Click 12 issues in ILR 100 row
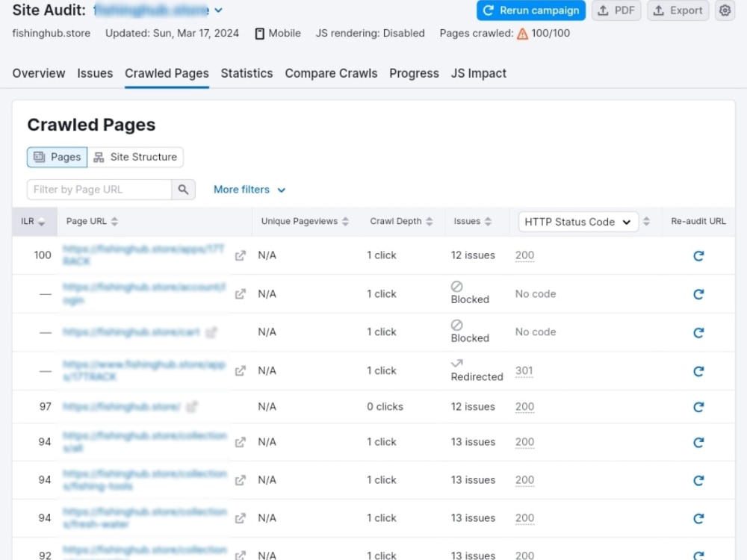Image resolution: width=747 pixels, height=560 pixels. point(473,255)
